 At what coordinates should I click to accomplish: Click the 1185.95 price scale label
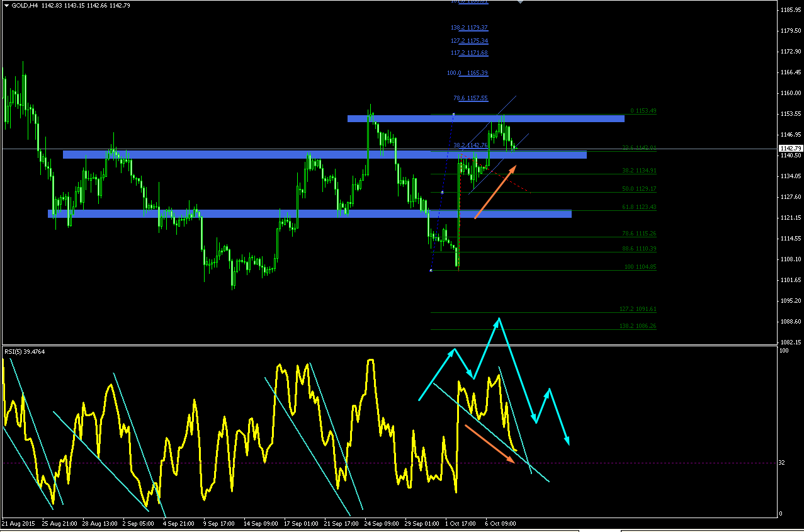(x=791, y=10)
